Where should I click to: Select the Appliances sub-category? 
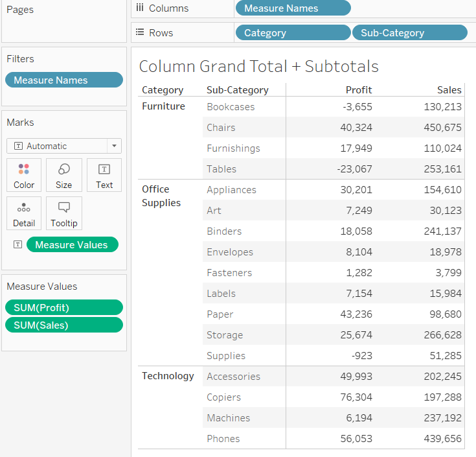point(232,190)
